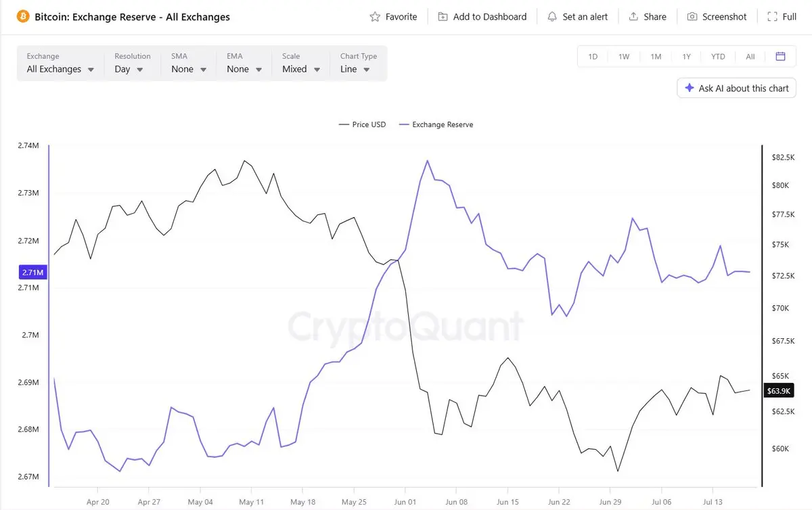Open the calendar date picker icon
The image size is (812, 510).
click(780, 56)
